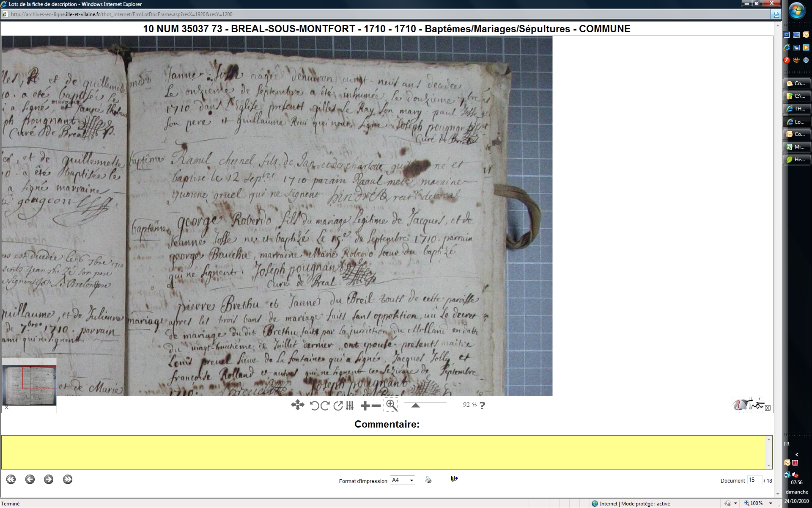
Task: Click the zoom level slider handle
Action: click(x=415, y=406)
